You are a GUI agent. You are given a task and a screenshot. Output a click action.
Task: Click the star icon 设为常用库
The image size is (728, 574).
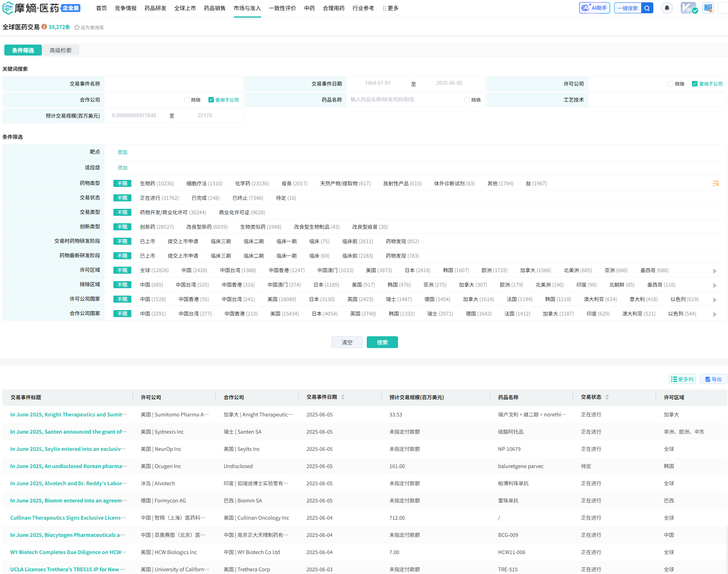[x=77, y=27]
